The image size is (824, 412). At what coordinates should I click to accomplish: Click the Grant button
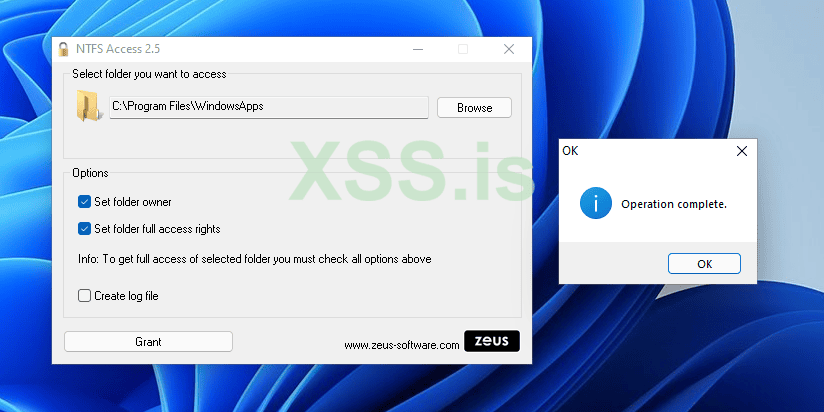[x=148, y=342]
